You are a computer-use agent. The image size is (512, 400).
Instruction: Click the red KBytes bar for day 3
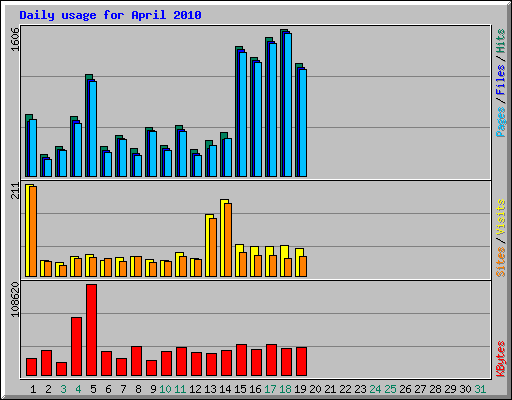tap(61, 369)
